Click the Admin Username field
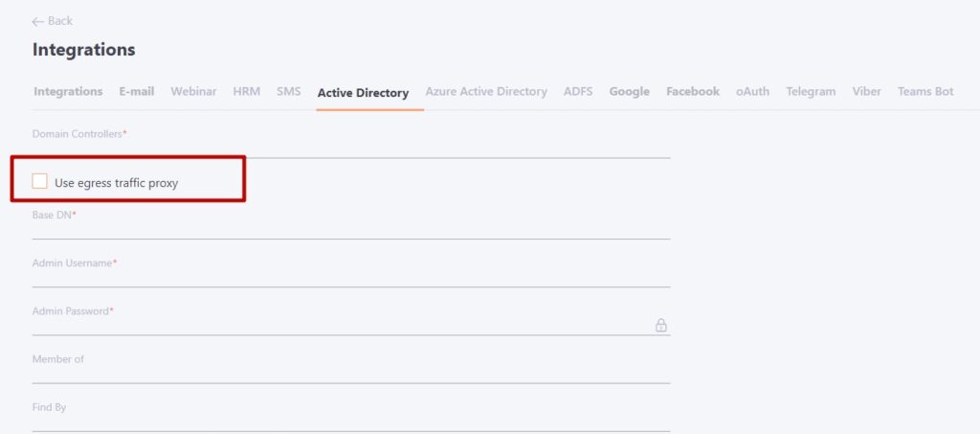Image resolution: width=980 pixels, height=434 pixels. (x=351, y=278)
